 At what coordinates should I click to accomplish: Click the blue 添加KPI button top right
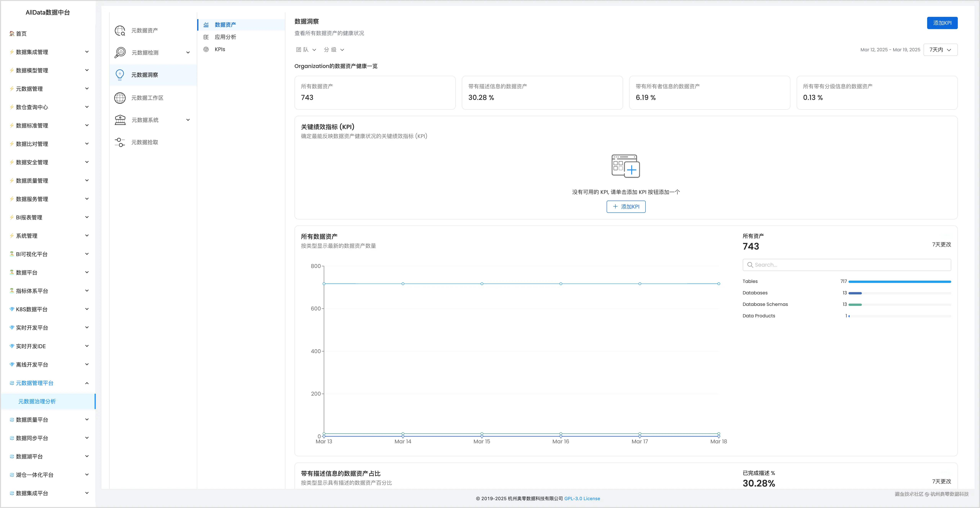[x=942, y=23]
